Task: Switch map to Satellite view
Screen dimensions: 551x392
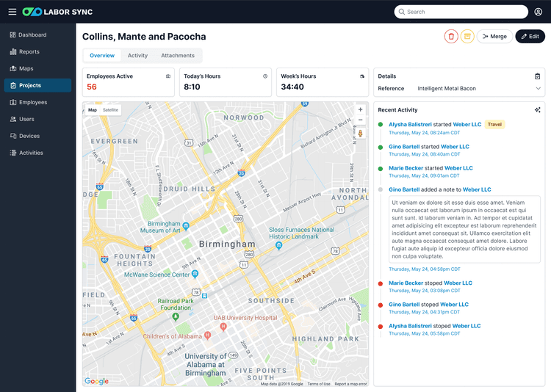Action: [x=110, y=110]
